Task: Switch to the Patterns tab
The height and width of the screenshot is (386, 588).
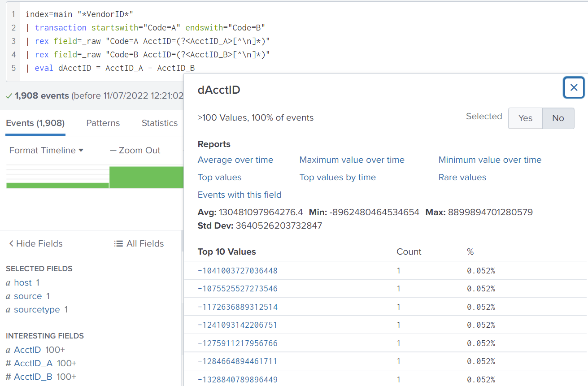Action: pos(103,123)
